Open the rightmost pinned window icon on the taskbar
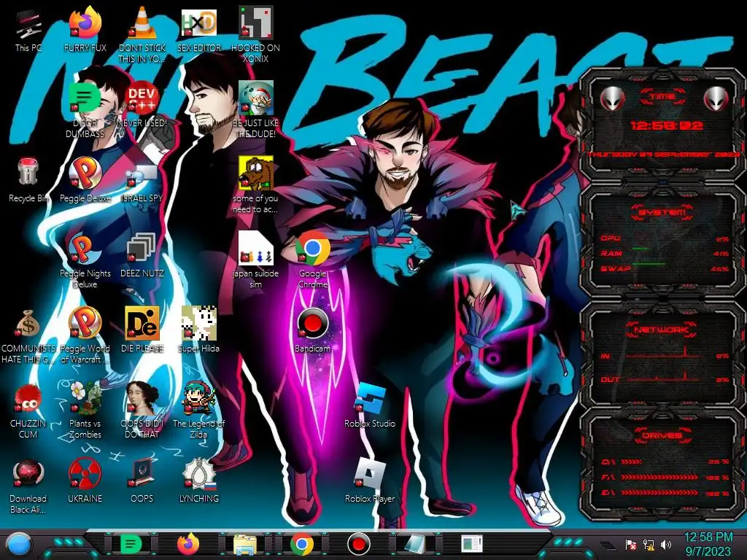Screen dimensions: 747x560 tap(472, 544)
